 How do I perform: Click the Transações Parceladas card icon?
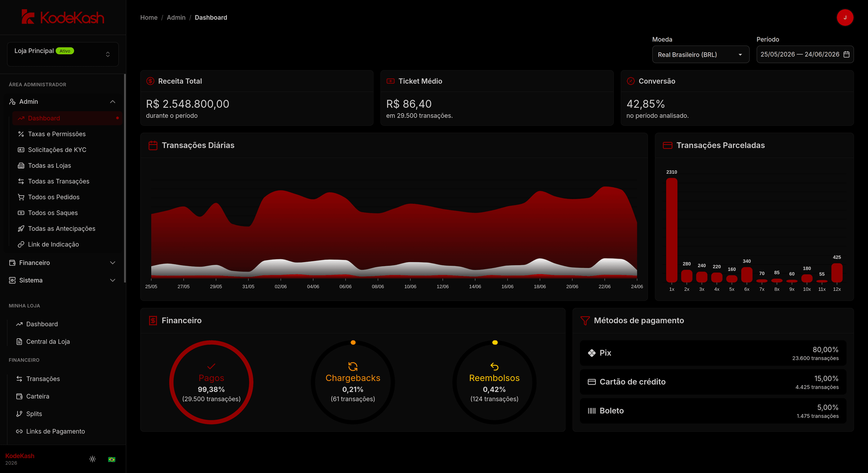coord(667,146)
